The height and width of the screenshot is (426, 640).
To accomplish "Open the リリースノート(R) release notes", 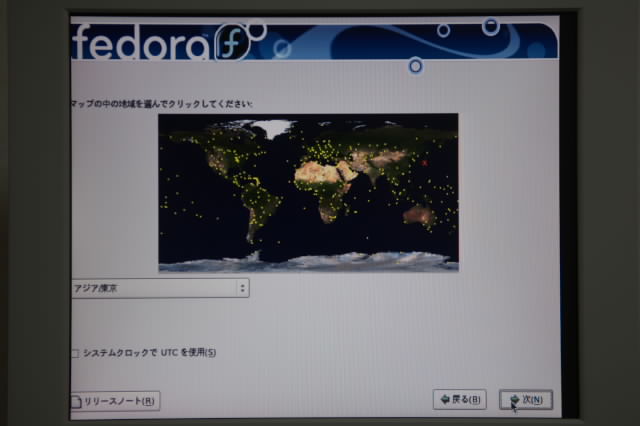I will [x=116, y=401].
